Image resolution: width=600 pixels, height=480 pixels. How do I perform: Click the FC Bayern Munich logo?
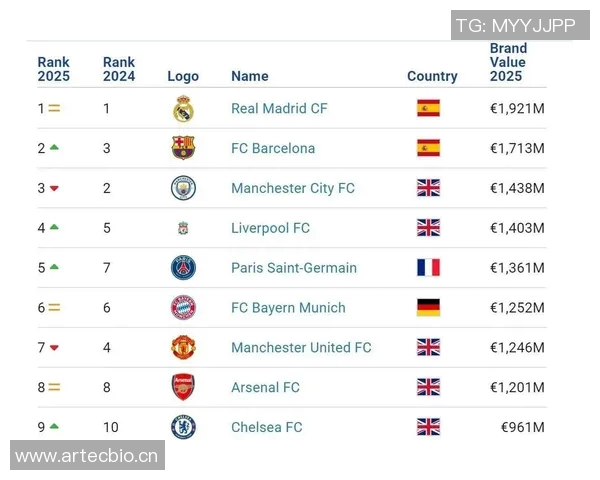(x=183, y=308)
